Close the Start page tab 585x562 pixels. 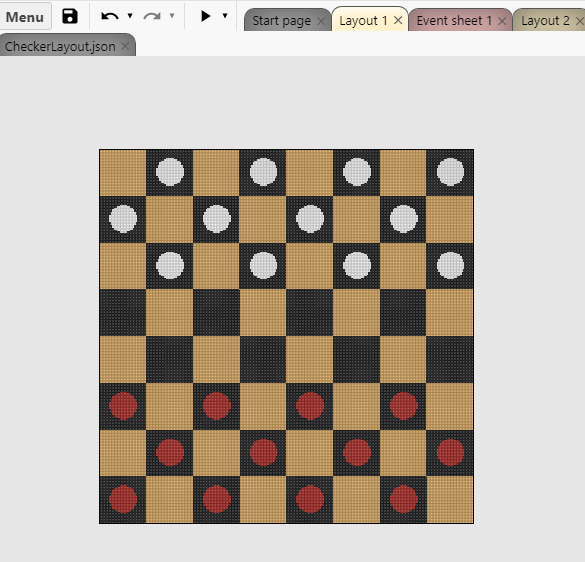(x=321, y=21)
